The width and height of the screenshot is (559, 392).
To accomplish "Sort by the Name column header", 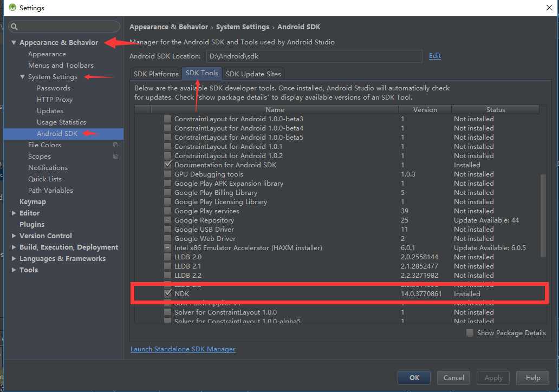I will [x=275, y=110].
